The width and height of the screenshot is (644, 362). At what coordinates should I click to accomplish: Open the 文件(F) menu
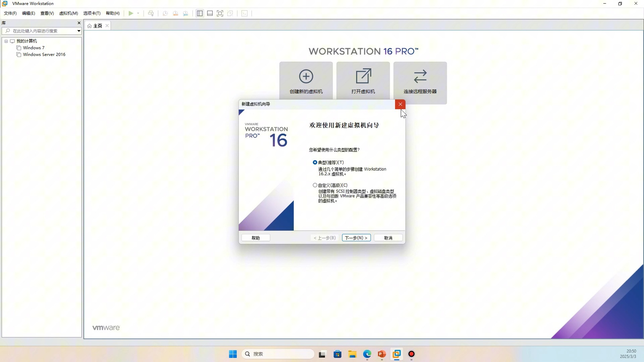point(10,13)
